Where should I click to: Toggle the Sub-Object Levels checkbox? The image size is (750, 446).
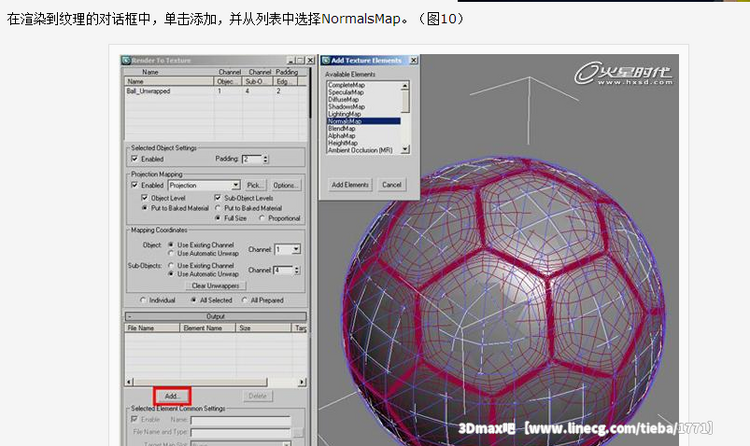click(x=218, y=198)
